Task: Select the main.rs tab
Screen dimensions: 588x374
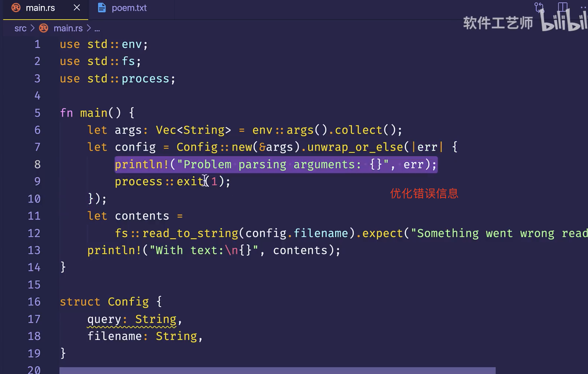Action: click(x=40, y=8)
